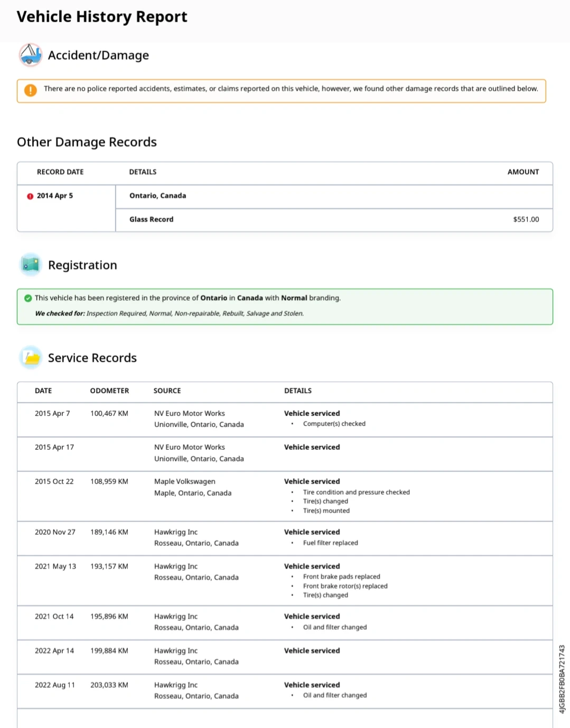The width and height of the screenshot is (570, 728).
Task: Click the 2020 Nov 27 service date
Action: pos(55,532)
